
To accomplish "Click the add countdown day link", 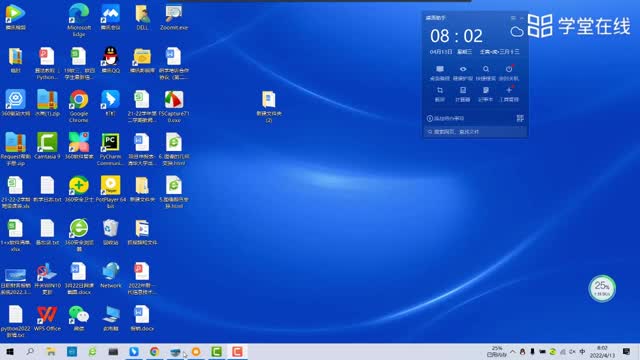I will [x=446, y=118].
